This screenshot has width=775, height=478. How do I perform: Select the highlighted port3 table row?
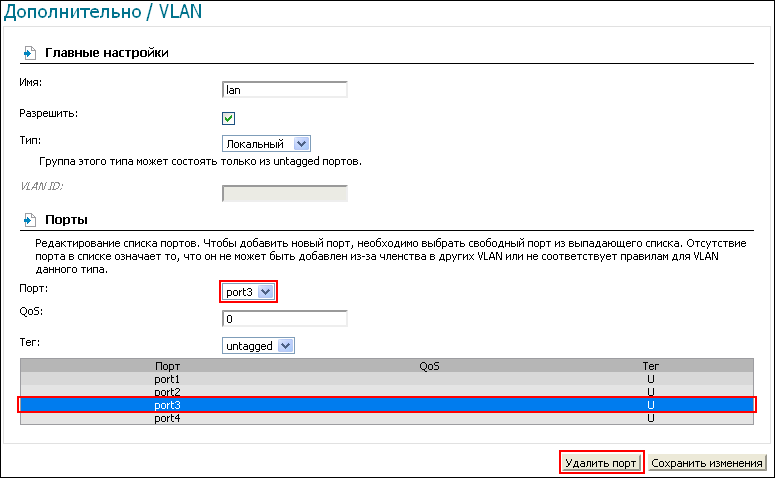(387, 405)
